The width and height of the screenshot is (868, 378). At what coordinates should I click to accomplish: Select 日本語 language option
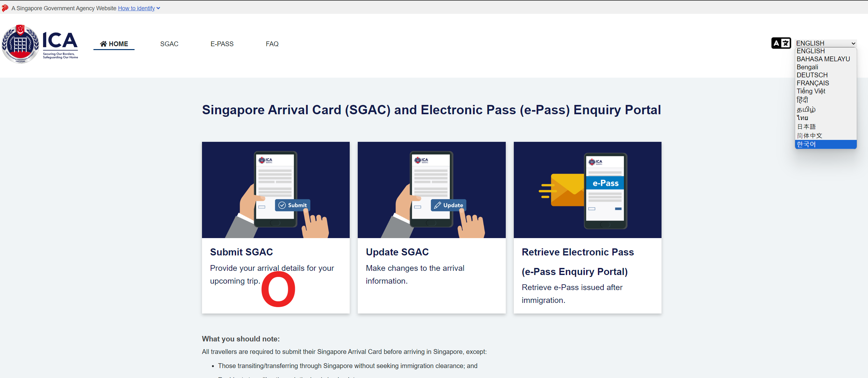[826, 127]
